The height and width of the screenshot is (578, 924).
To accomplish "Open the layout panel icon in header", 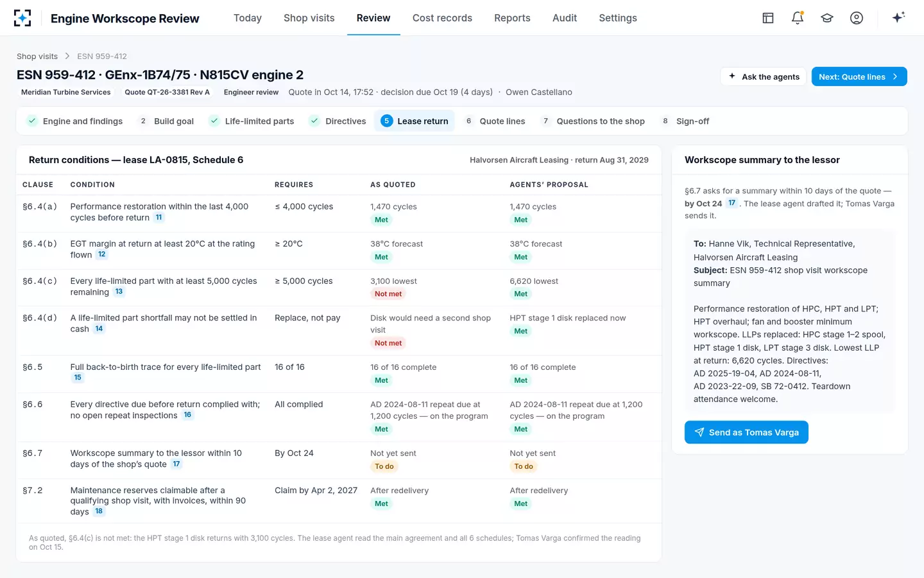I will [768, 18].
